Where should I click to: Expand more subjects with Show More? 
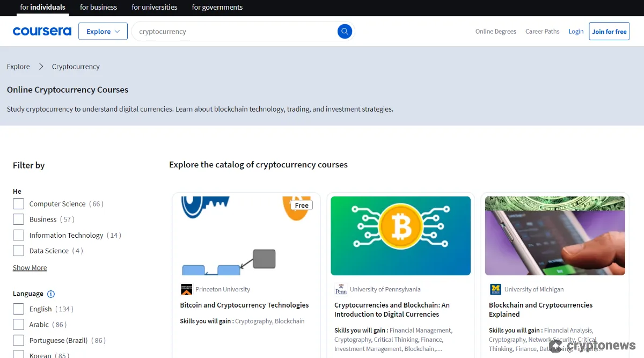coord(30,267)
